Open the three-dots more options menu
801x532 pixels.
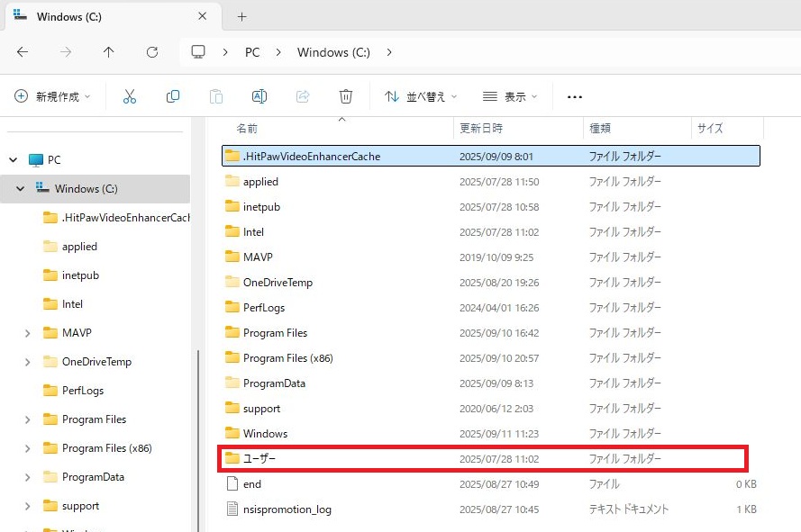(575, 96)
